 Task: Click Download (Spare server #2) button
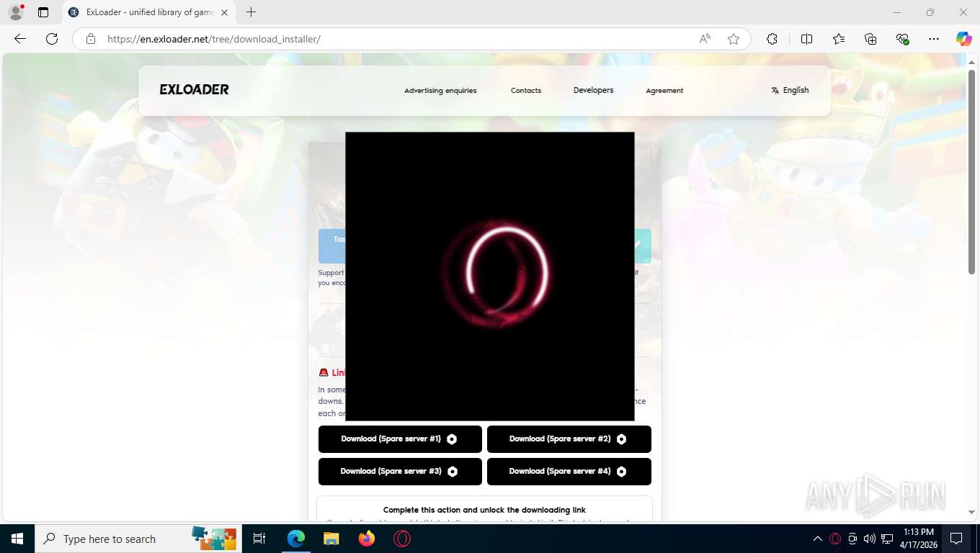point(569,439)
